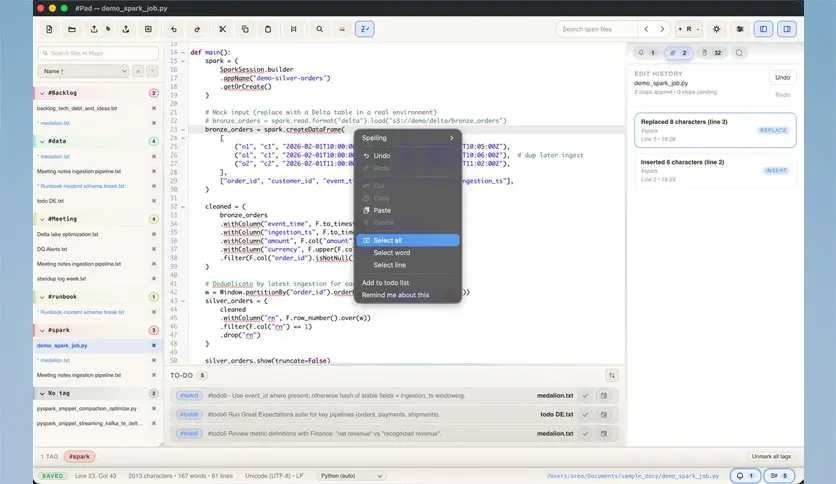
Task: Collapse the #Meeting tag group
Action: (x=42, y=219)
